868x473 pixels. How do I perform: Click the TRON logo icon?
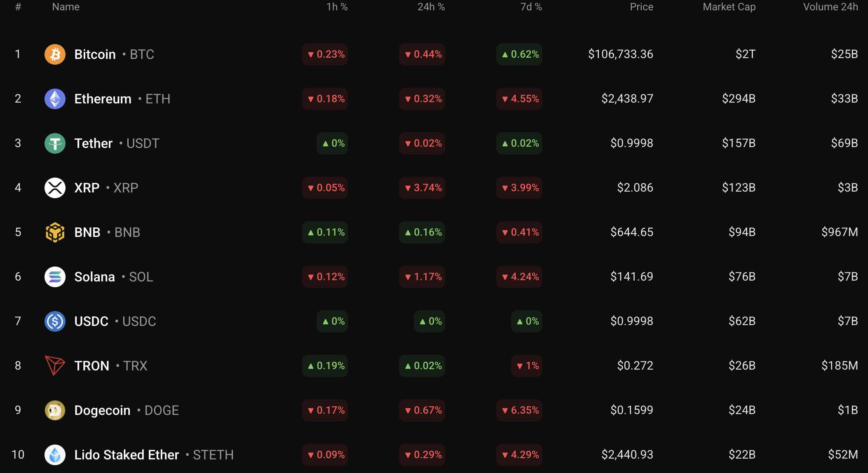tap(55, 366)
